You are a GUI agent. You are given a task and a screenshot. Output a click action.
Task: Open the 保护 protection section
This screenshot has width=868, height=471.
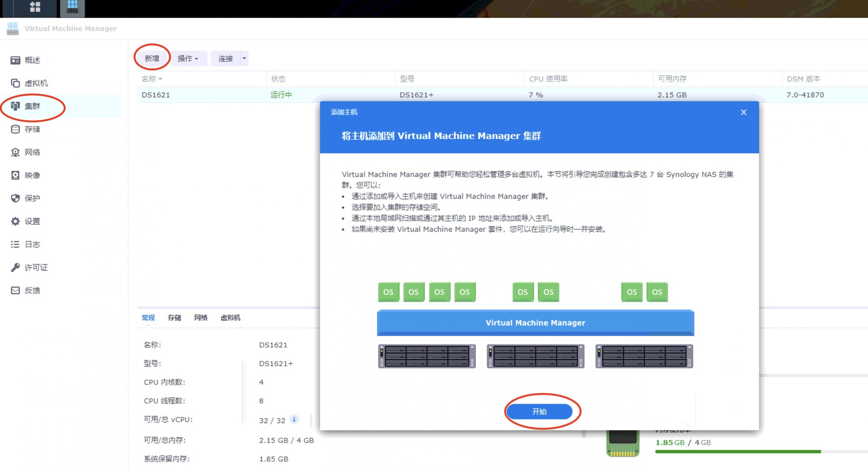pyautogui.click(x=32, y=199)
